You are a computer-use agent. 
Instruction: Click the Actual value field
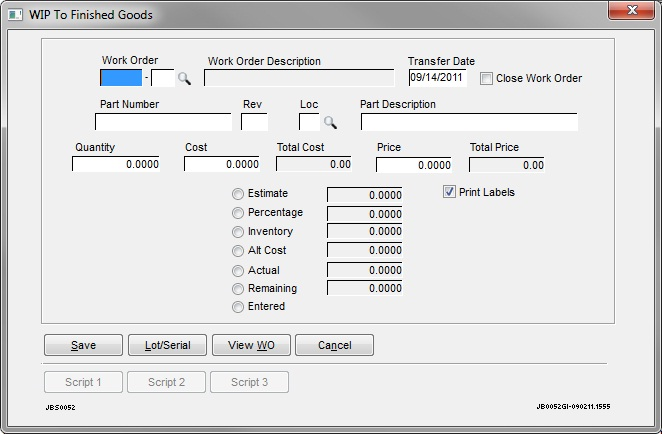(x=365, y=270)
